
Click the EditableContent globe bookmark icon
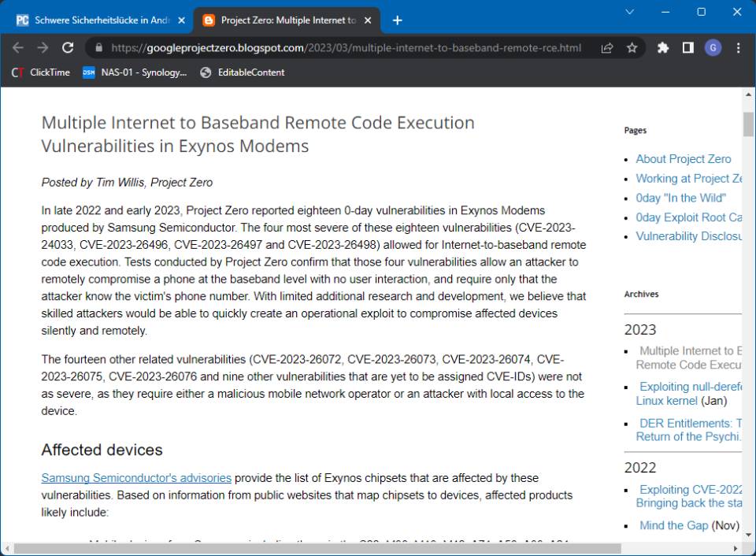(x=206, y=72)
